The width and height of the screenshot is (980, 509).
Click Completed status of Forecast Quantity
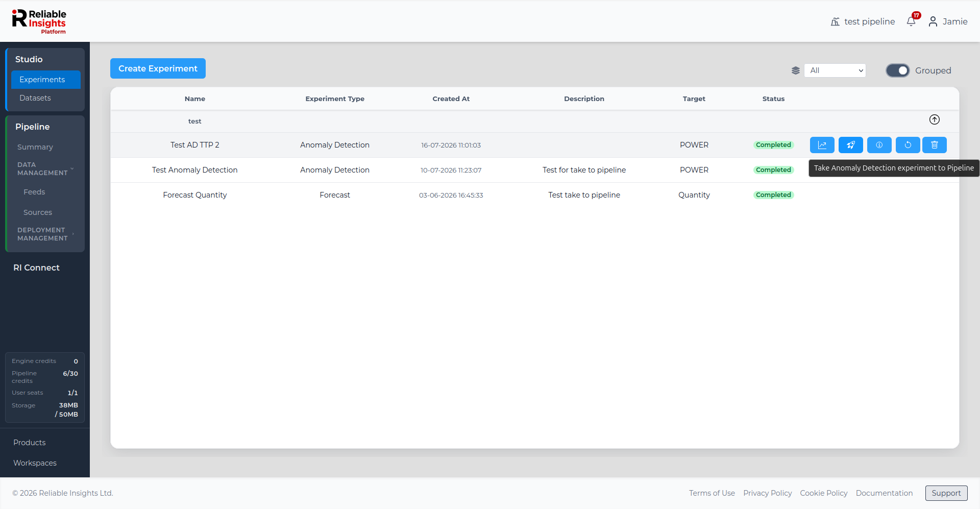pyautogui.click(x=774, y=195)
